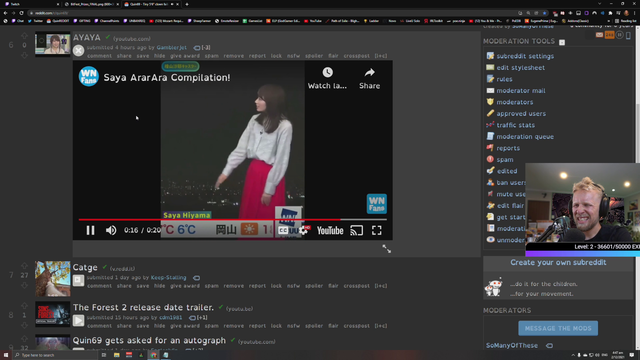Pause the YouTube video

90,230
